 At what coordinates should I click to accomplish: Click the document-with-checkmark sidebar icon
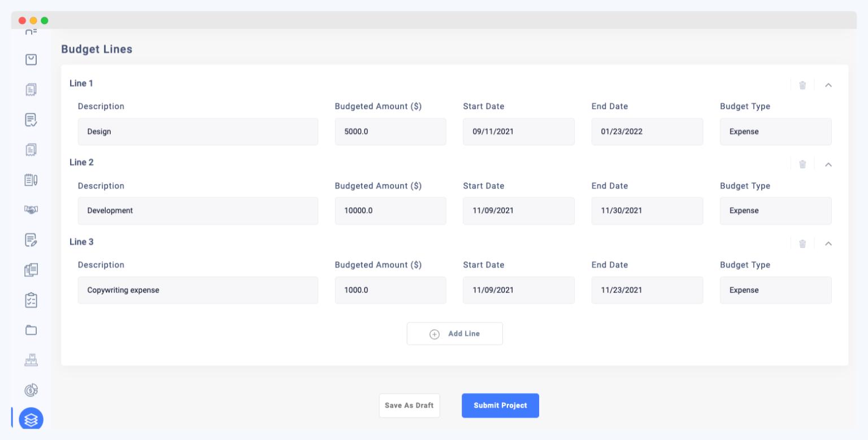[31, 120]
